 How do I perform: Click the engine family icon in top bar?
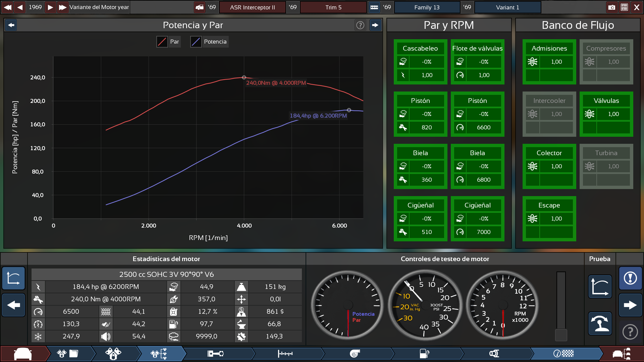374,7
